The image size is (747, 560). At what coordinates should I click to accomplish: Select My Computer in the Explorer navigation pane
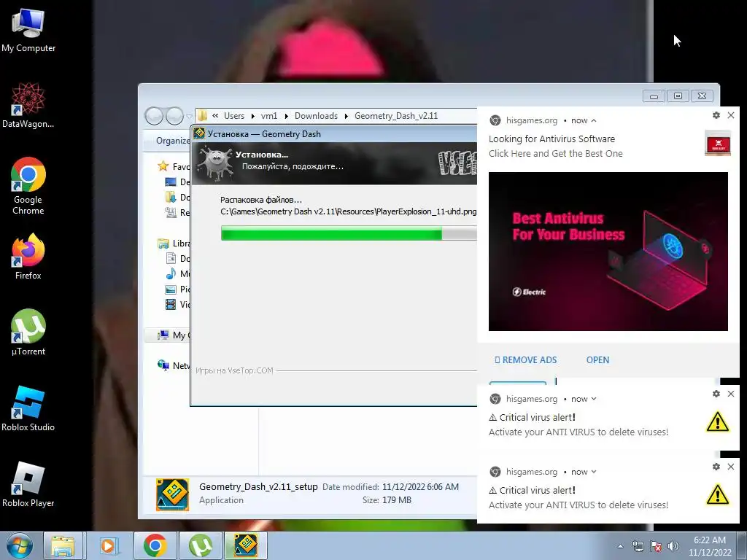[174, 335]
